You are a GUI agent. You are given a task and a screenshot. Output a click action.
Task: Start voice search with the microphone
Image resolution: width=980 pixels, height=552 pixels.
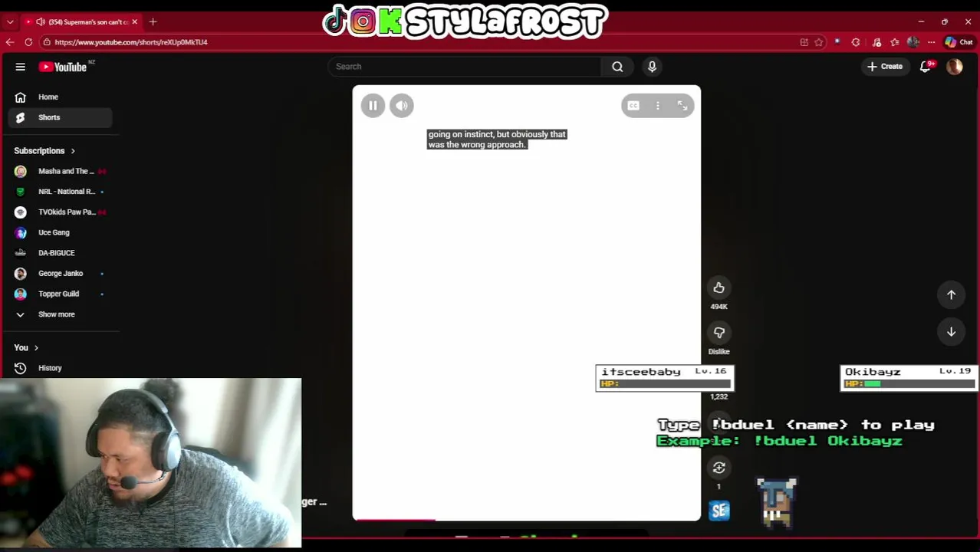tap(652, 67)
